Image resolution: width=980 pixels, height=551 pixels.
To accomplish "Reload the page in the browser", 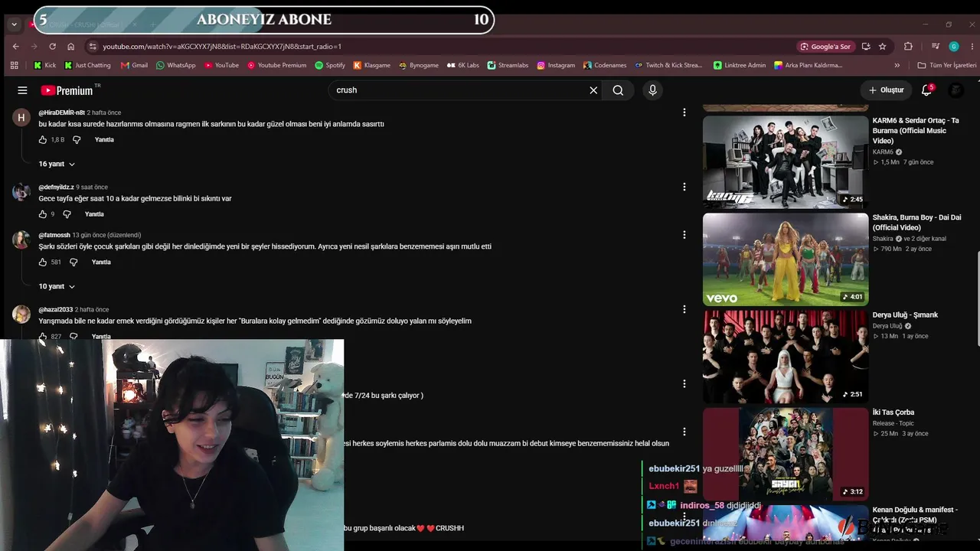I will click(x=51, y=46).
